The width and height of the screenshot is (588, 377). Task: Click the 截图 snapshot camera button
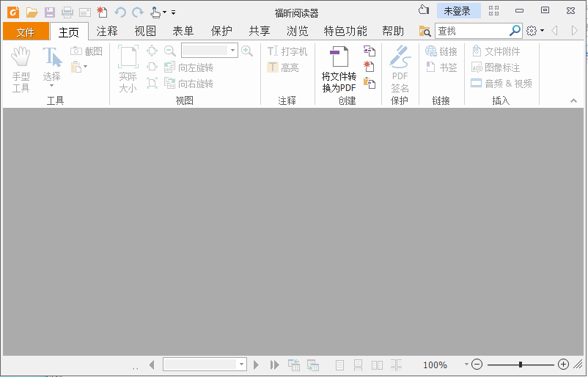pyautogui.click(x=87, y=51)
